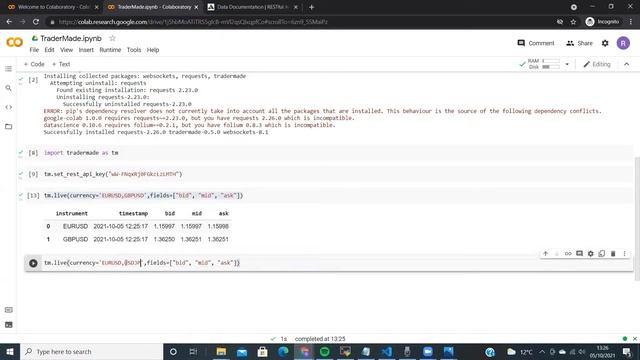Click the RAM and Disk usage indicator

(544, 64)
